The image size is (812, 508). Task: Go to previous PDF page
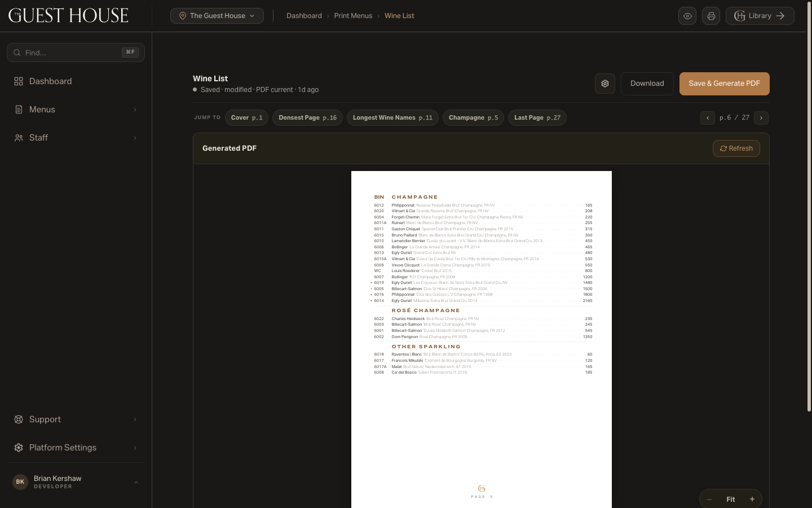point(708,117)
